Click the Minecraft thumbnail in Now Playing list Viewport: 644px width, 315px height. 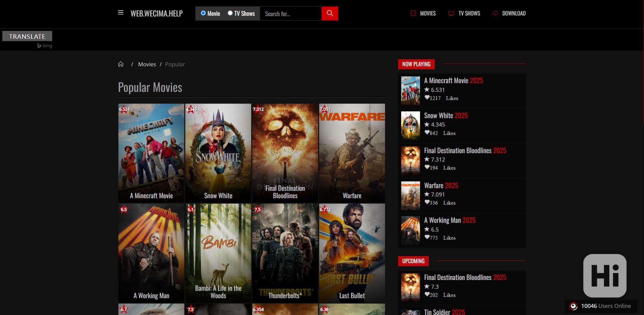pyautogui.click(x=410, y=91)
